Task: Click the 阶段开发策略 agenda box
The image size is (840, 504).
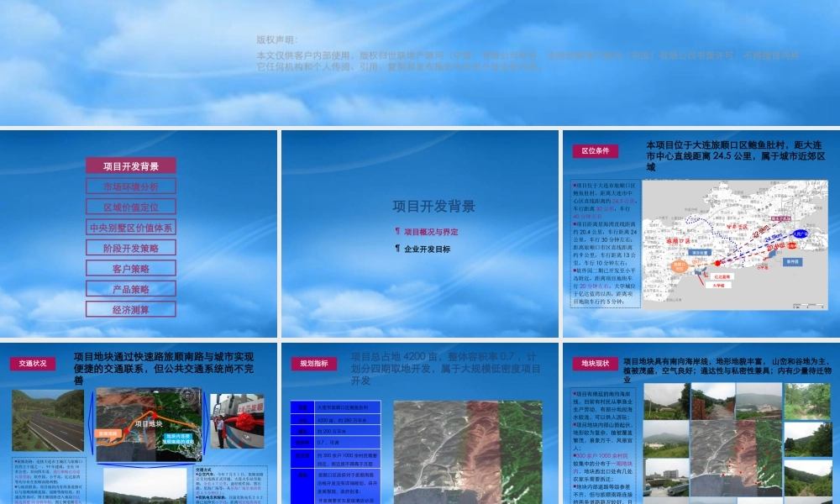Action: tap(130, 248)
